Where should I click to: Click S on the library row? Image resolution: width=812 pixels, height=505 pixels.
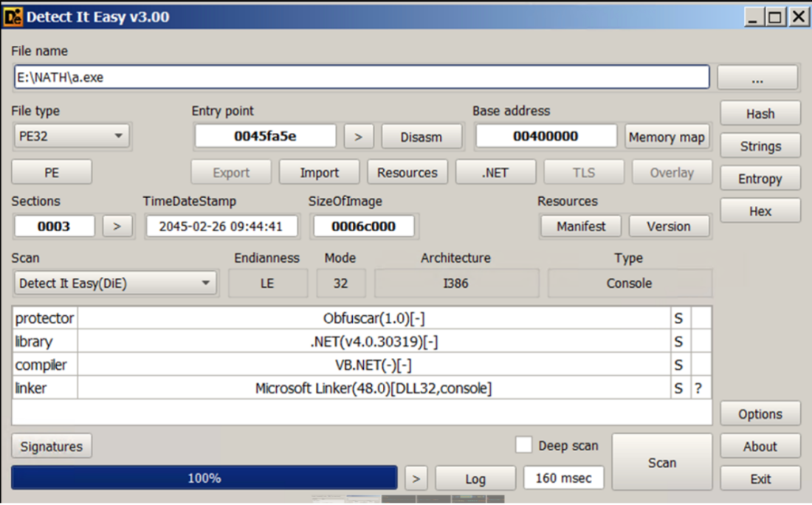pyautogui.click(x=678, y=342)
